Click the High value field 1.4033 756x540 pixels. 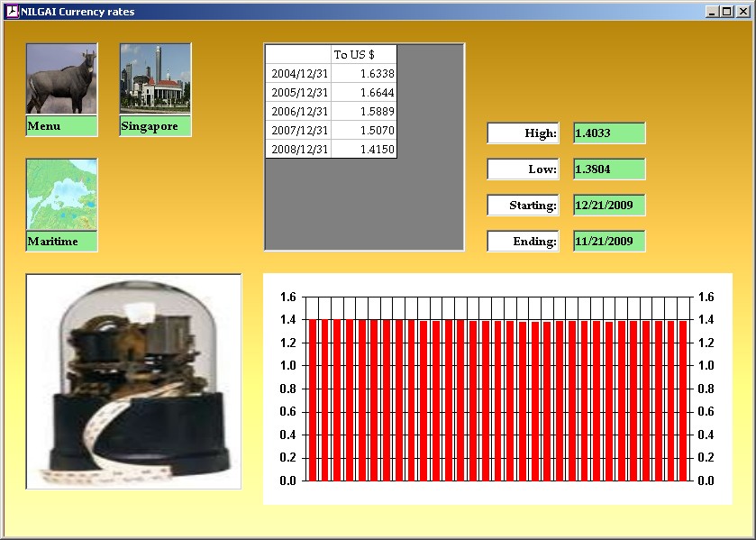609,133
